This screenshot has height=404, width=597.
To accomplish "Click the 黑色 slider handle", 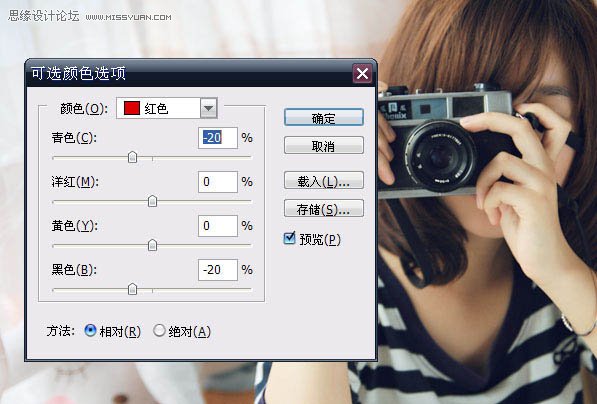I will click(x=132, y=289).
